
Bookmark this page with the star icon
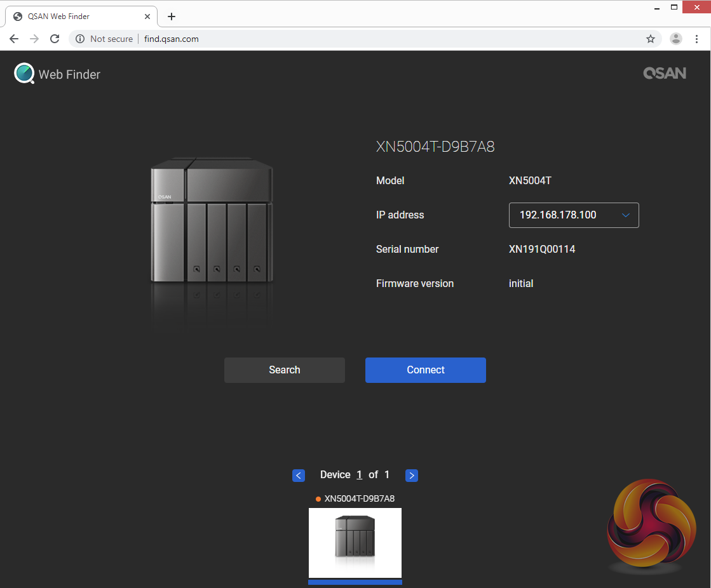click(x=651, y=39)
